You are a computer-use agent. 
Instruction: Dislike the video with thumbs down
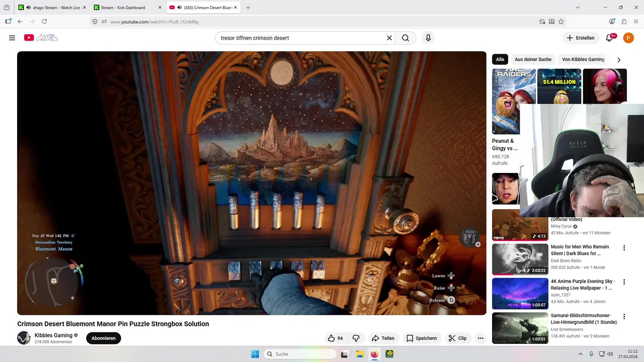coord(356,338)
